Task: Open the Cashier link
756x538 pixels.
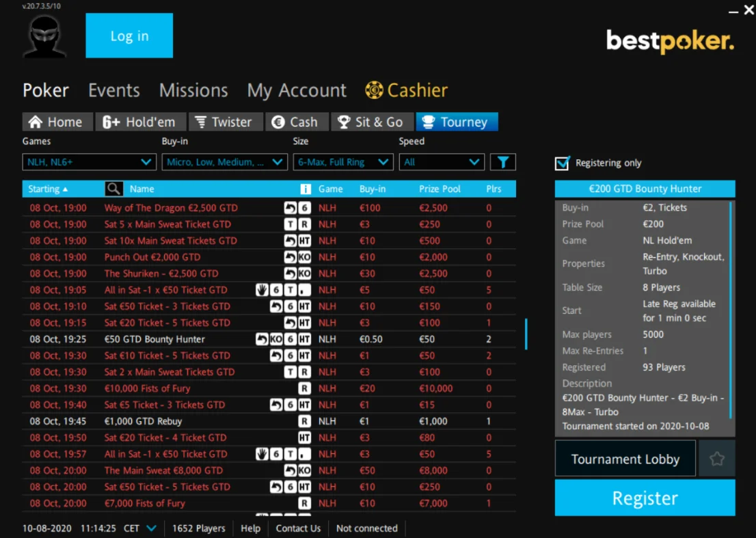Action: pos(418,90)
